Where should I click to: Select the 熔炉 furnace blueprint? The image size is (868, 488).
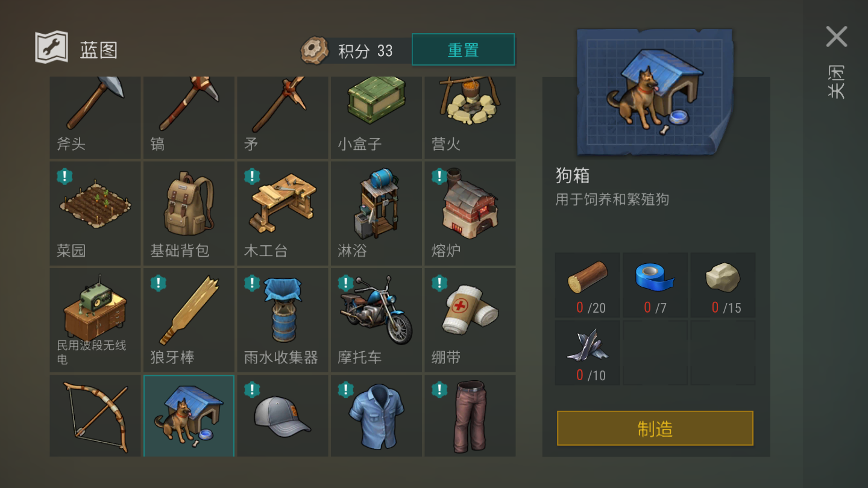click(x=470, y=213)
